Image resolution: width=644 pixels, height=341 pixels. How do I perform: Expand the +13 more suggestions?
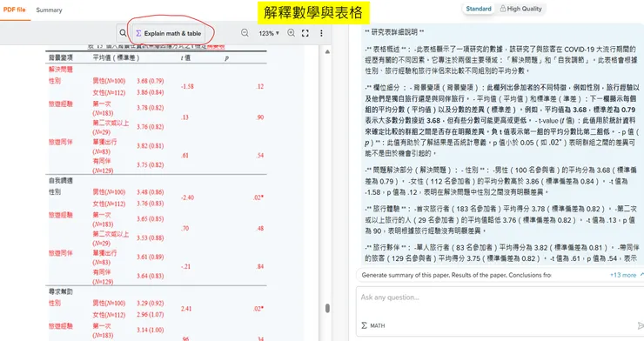click(x=623, y=275)
